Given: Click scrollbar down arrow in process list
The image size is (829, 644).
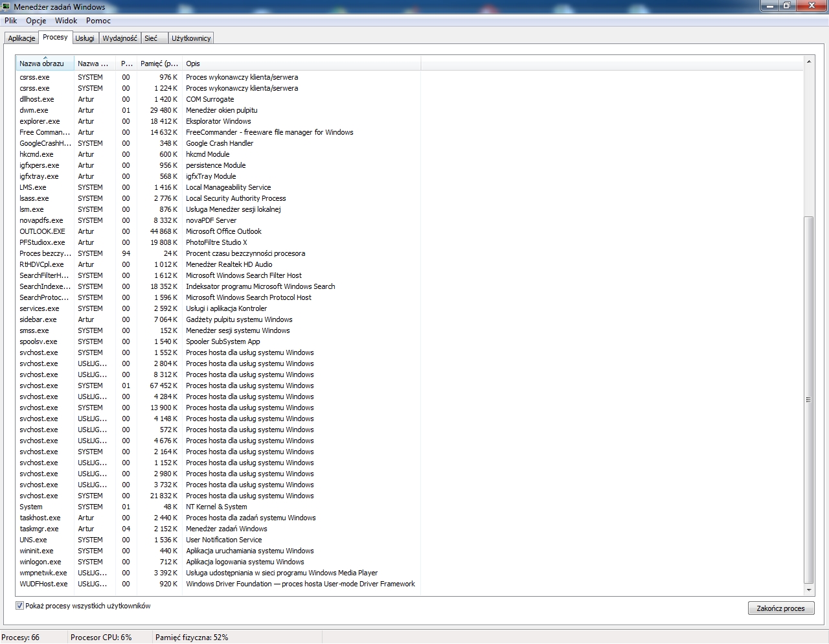Looking at the screenshot, I should coord(808,590).
